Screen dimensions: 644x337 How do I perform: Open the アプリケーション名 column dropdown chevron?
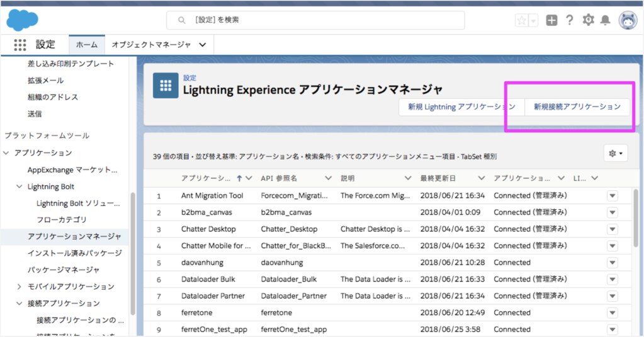click(249, 178)
